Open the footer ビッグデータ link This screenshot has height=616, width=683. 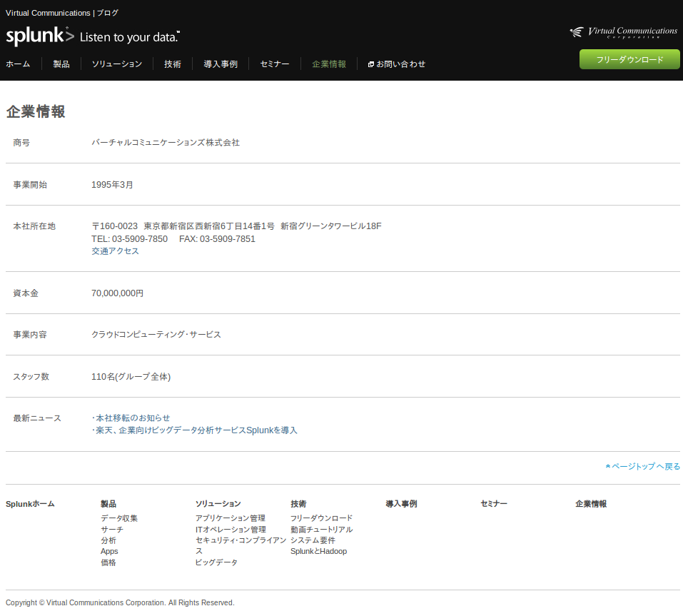(216, 562)
